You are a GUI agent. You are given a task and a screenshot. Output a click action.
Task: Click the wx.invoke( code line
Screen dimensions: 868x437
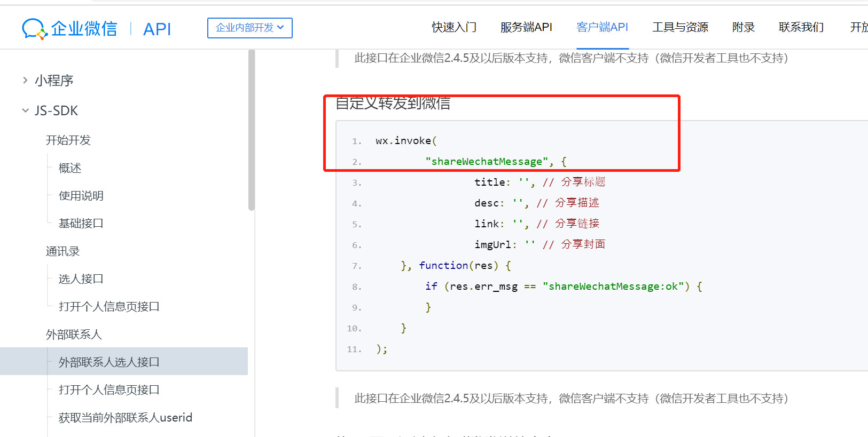point(406,141)
